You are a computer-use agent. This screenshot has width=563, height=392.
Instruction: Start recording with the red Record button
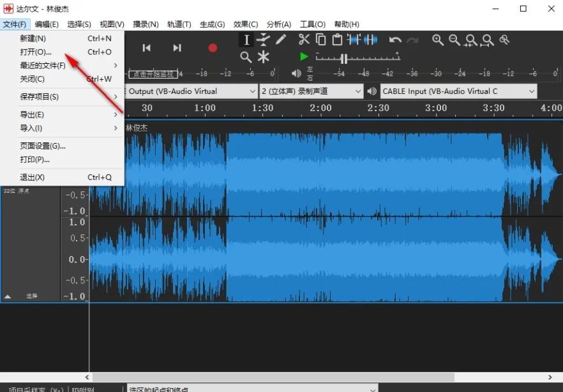click(213, 48)
